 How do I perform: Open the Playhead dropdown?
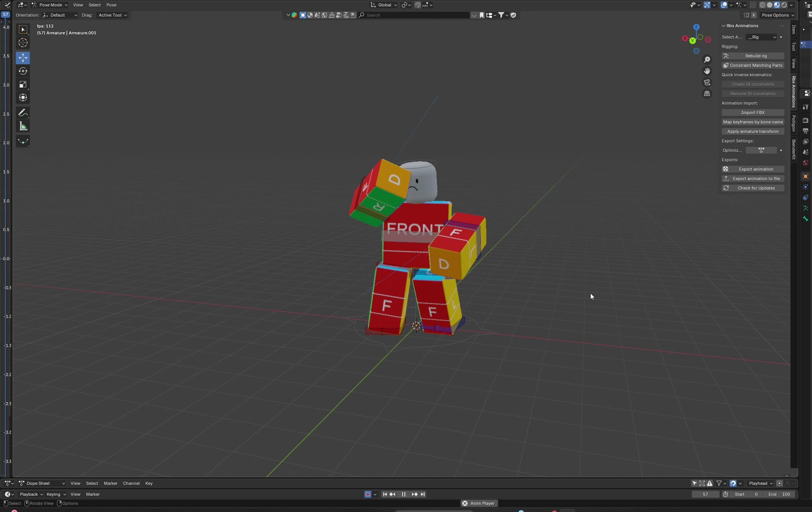(760, 483)
